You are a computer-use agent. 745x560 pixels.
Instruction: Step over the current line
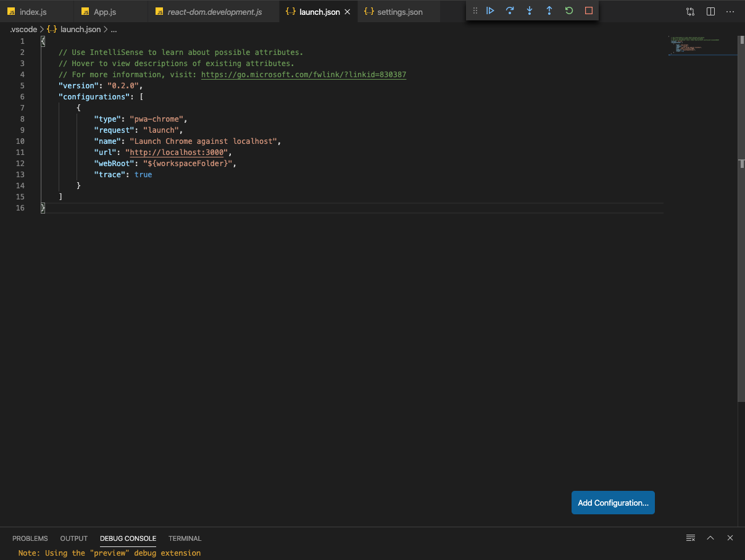510,10
